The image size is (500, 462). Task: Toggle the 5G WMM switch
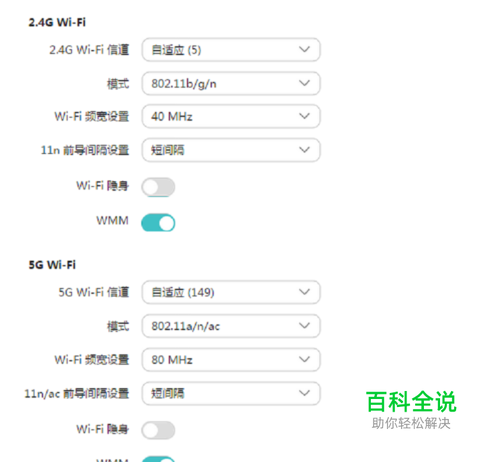click(158, 459)
